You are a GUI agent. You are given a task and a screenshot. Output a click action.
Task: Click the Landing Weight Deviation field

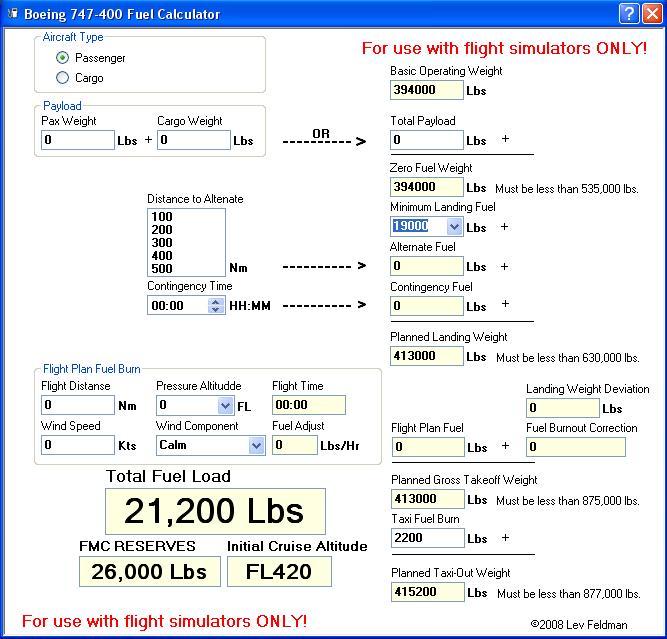(563, 408)
